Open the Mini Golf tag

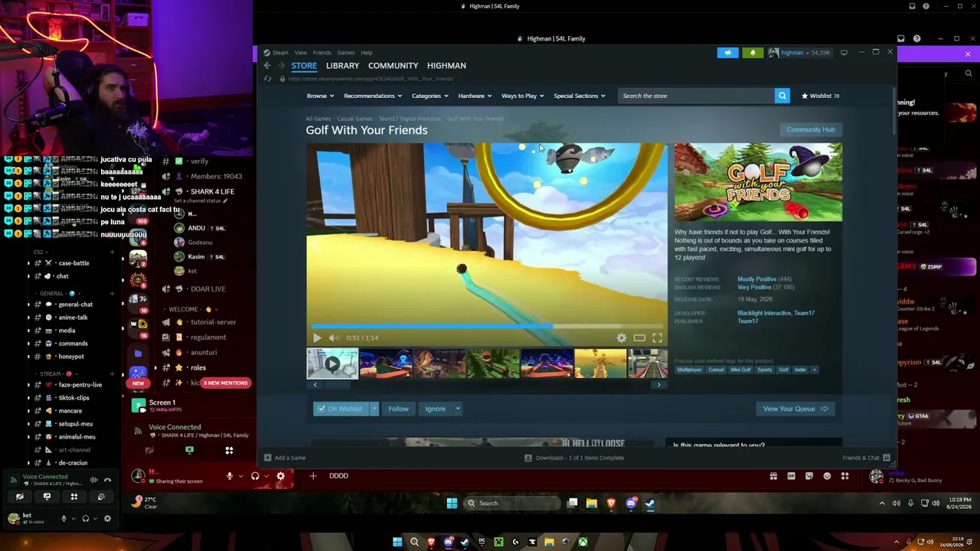click(740, 370)
